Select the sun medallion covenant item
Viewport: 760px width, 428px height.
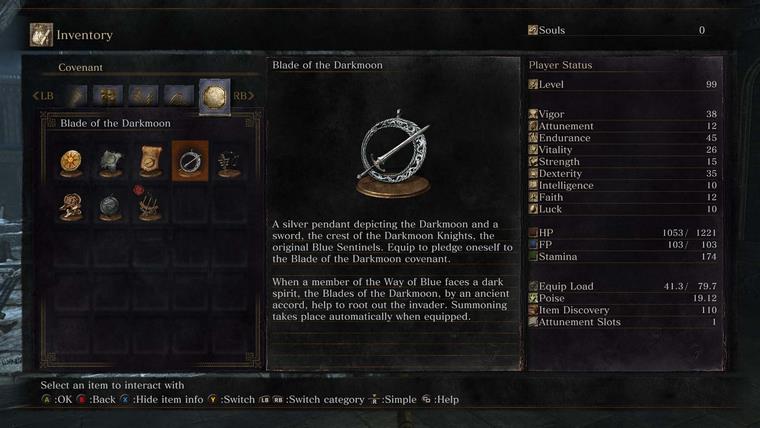tap(71, 161)
